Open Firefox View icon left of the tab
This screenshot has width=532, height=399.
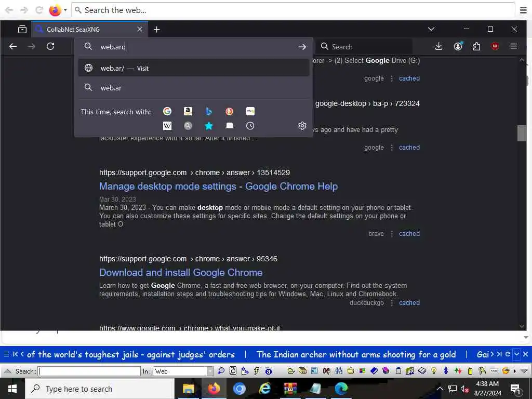coord(22,30)
